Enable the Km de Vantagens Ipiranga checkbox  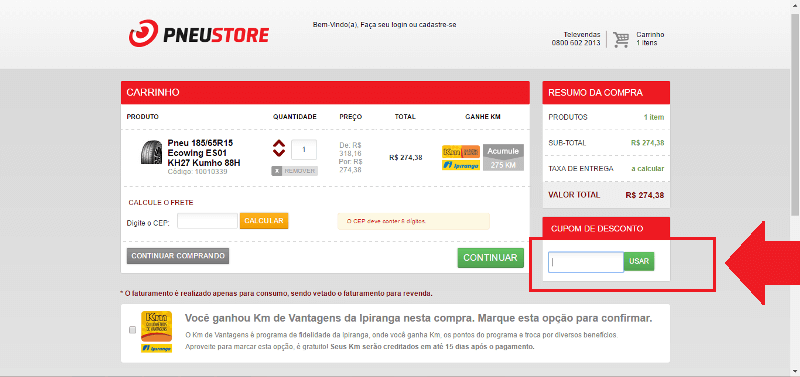pos(133,330)
